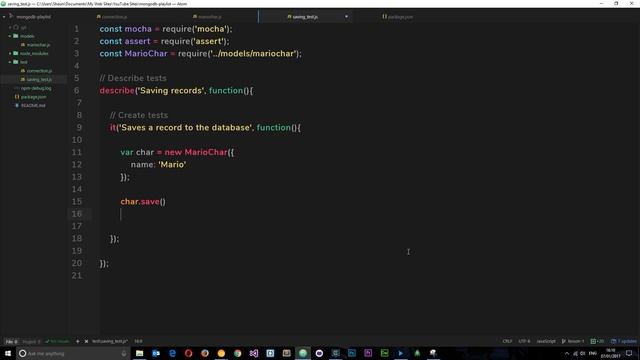Click 'MarioChar' on line 11
This screenshot has height=360, width=640.
tap(206, 152)
